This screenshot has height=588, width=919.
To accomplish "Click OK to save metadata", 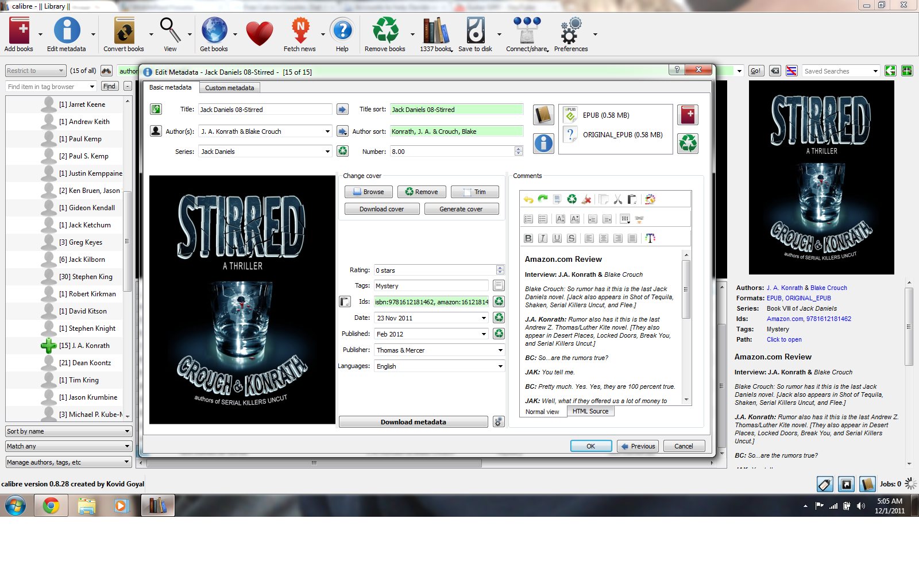I will tap(591, 446).
